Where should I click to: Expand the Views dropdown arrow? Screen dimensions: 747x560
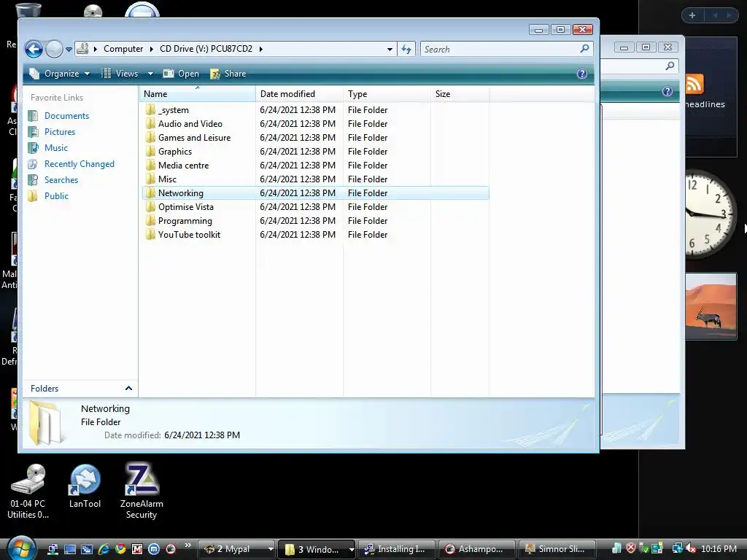(150, 74)
